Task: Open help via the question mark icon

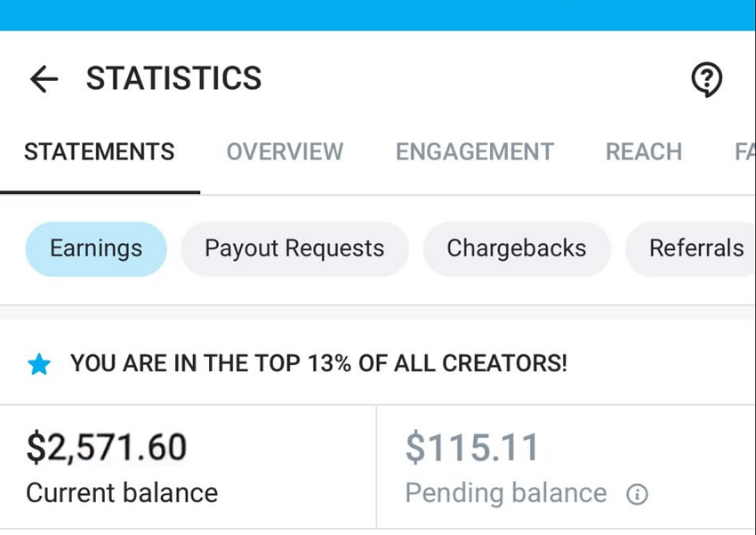Action: [707, 79]
